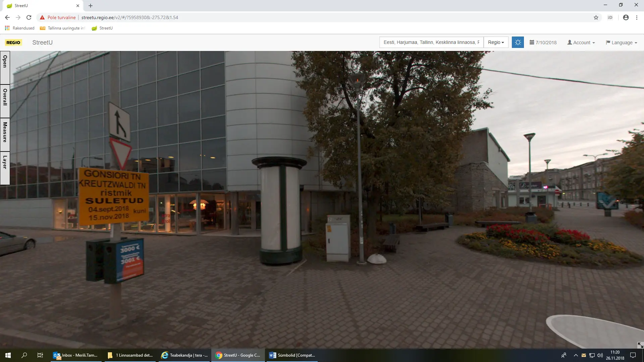644x362 pixels.
Task: Toggle the Layer side panel
Action: 5,168
